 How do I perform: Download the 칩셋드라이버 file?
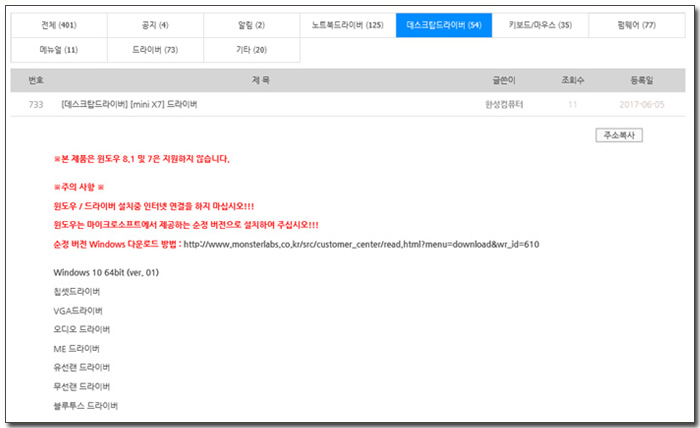point(77,291)
